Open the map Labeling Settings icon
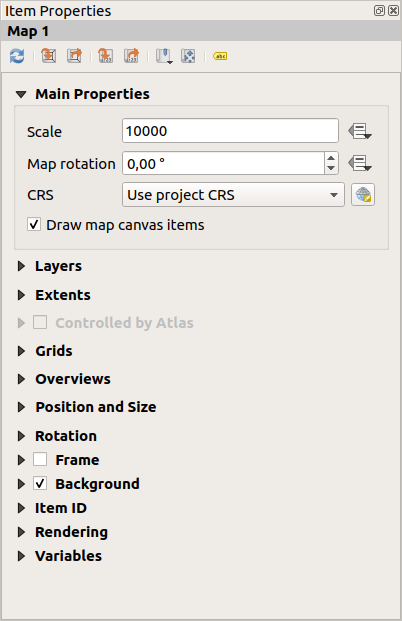 (x=220, y=56)
